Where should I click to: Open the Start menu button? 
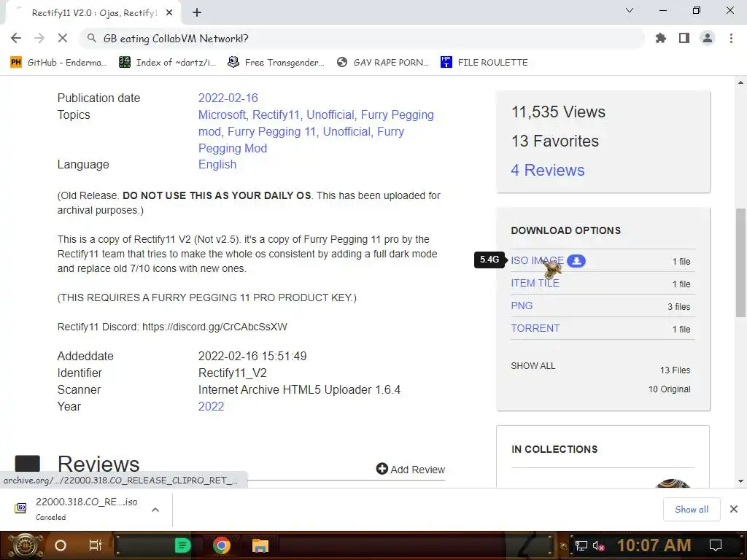pyautogui.click(x=25, y=545)
